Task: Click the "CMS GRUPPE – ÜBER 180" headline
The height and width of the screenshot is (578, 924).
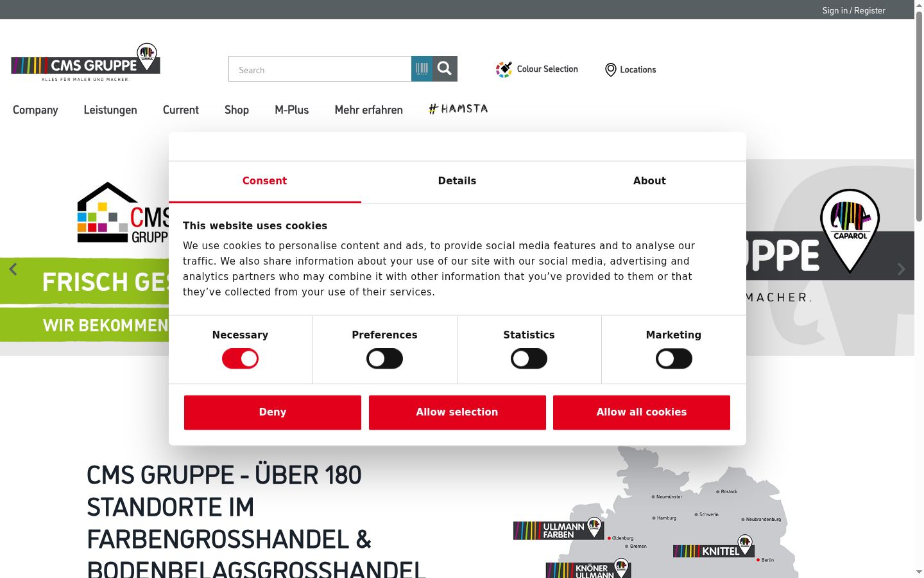Action: (224, 475)
